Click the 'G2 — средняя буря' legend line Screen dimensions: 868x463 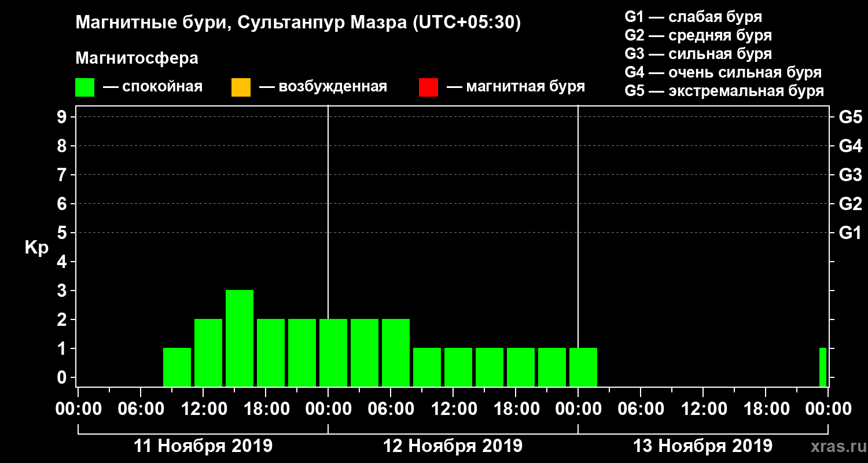(x=698, y=35)
